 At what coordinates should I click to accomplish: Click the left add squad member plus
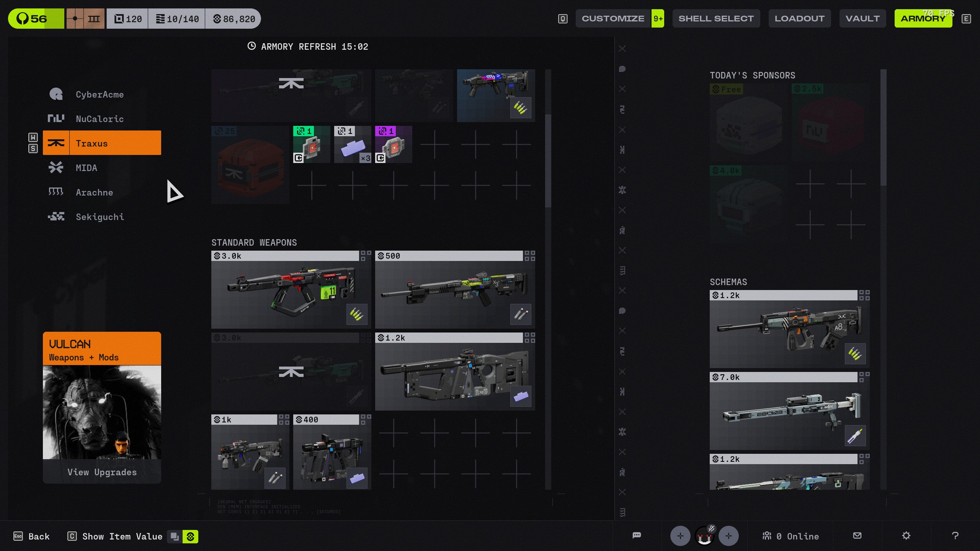pyautogui.click(x=680, y=536)
